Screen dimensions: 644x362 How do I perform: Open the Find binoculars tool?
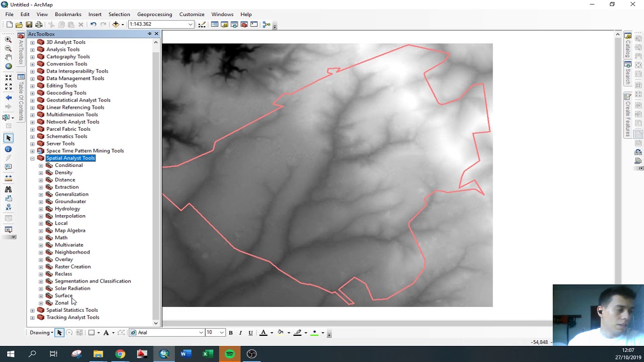pyautogui.click(x=8, y=189)
